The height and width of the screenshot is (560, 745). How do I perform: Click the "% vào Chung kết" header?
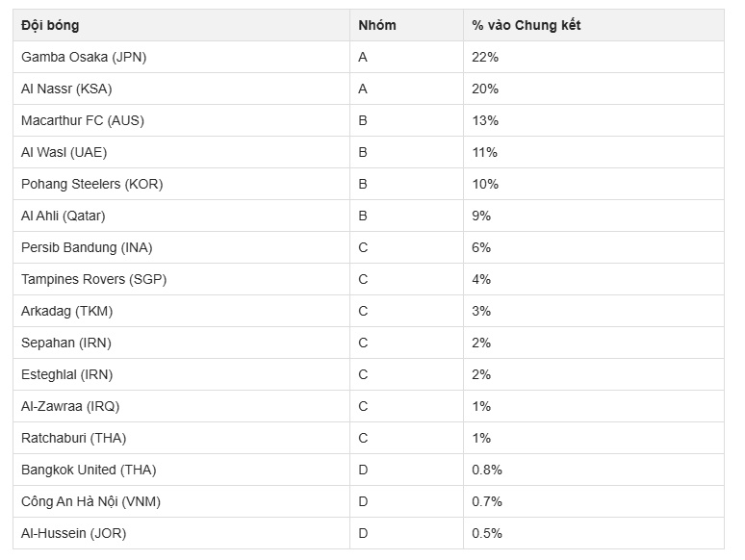point(526,25)
